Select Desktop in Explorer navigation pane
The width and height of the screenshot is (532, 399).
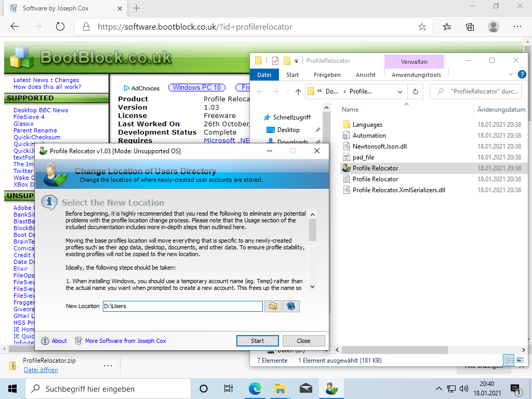(x=288, y=130)
